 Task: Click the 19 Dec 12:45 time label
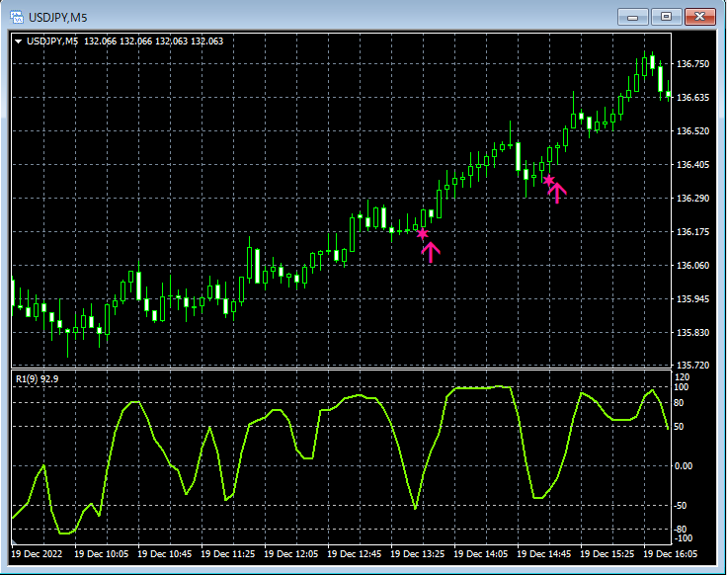[355, 553]
